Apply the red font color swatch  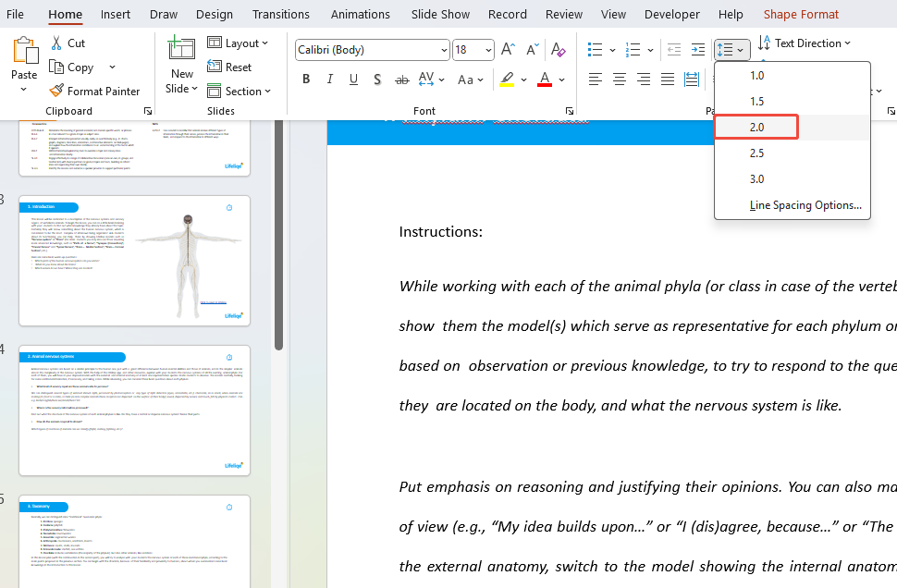[545, 80]
